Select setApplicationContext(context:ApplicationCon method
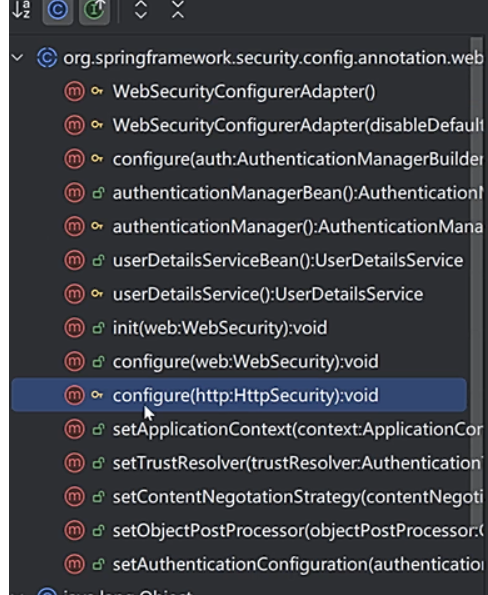Viewport: 488px width, 595px height. point(298,430)
